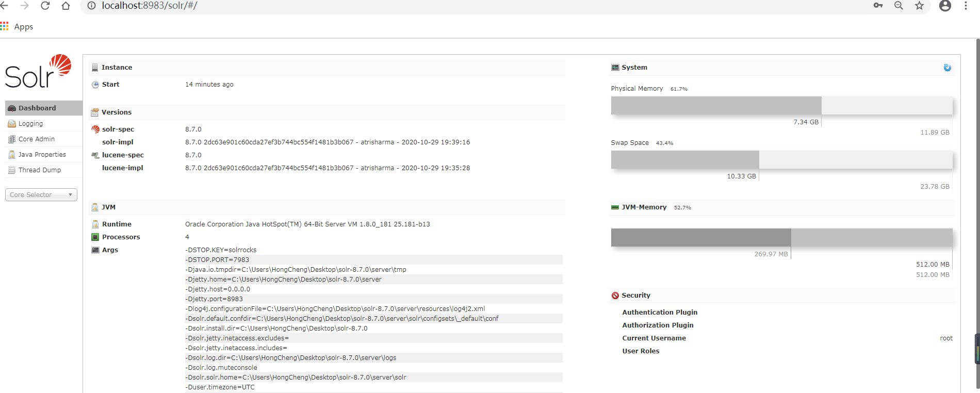Click the Authentication Plugin label

tap(660, 313)
